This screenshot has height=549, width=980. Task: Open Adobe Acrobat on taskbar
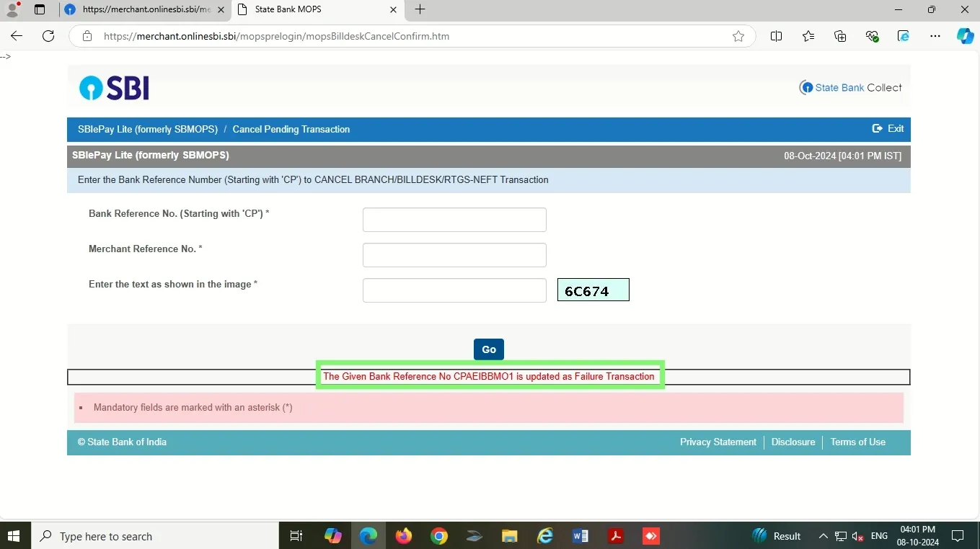(x=616, y=536)
